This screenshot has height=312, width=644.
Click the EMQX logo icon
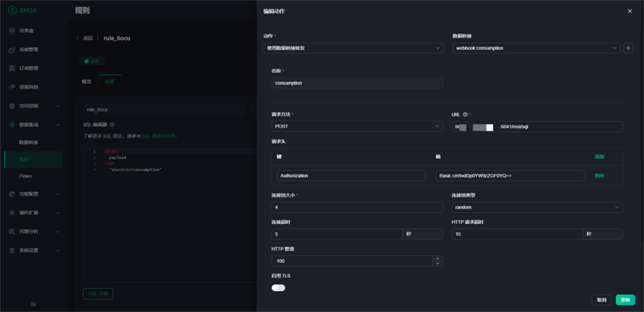(13, 10)
